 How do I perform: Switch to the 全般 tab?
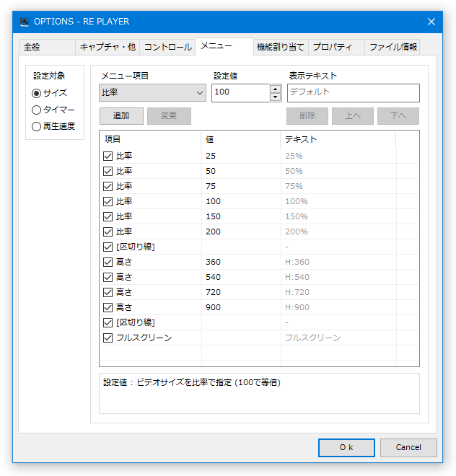(47, 47)
